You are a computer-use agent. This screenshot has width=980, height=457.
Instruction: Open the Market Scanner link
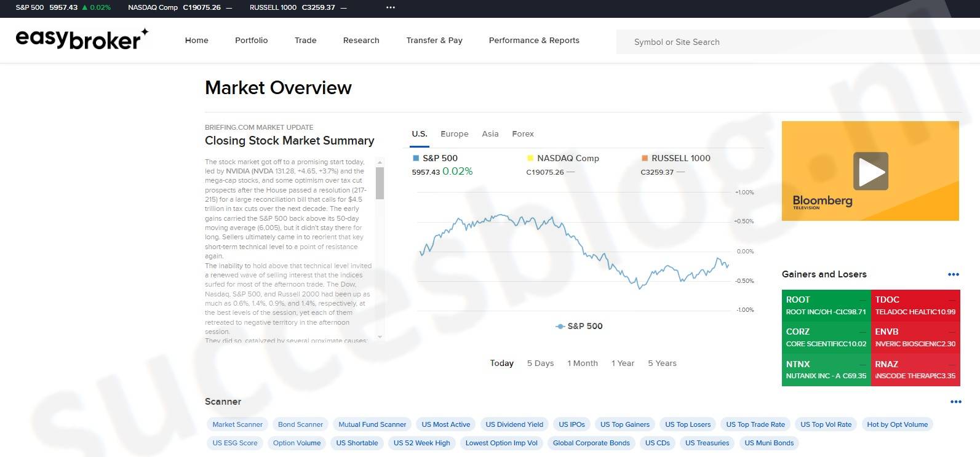(237, 424)
